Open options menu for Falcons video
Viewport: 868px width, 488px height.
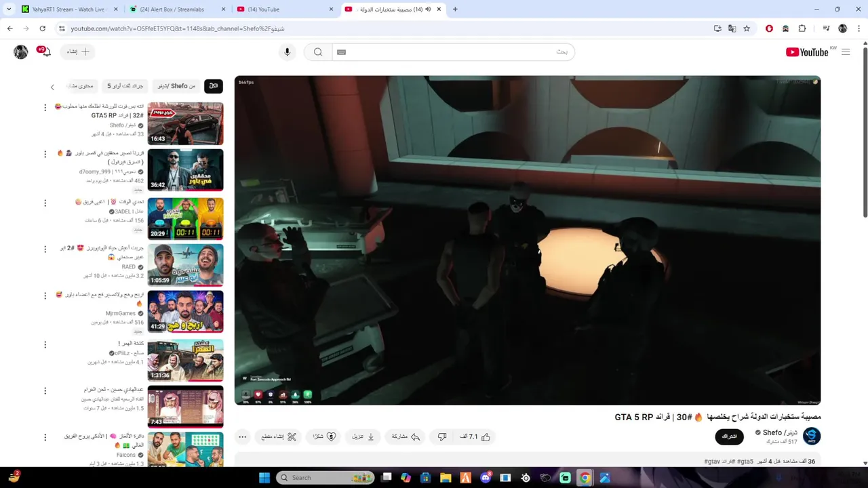(45, 438)
